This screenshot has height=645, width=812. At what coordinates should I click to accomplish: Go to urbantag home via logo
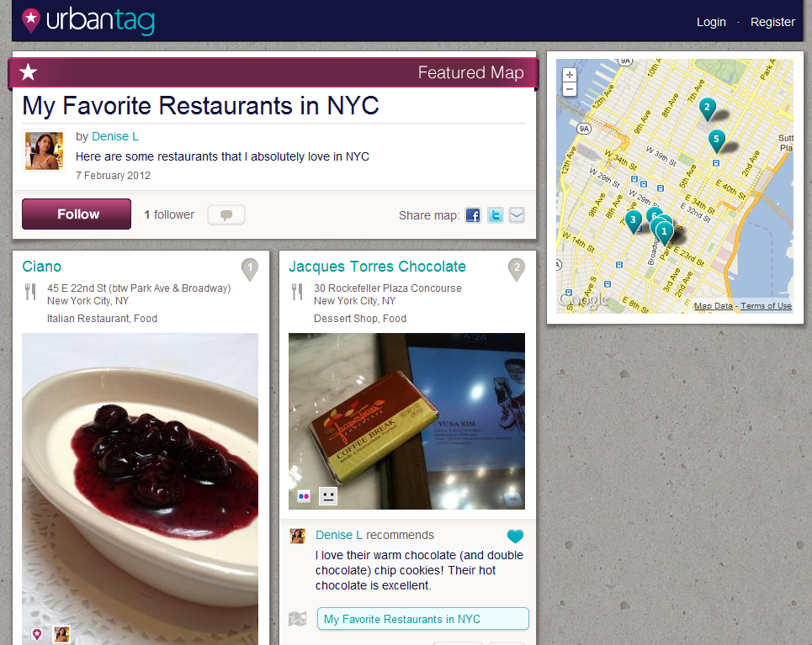tap(88, 21)
